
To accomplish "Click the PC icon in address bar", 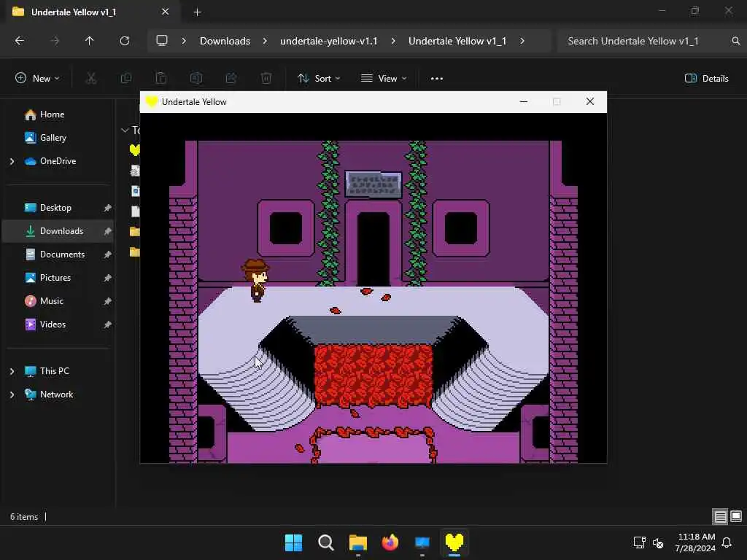I will click(162, 41).
